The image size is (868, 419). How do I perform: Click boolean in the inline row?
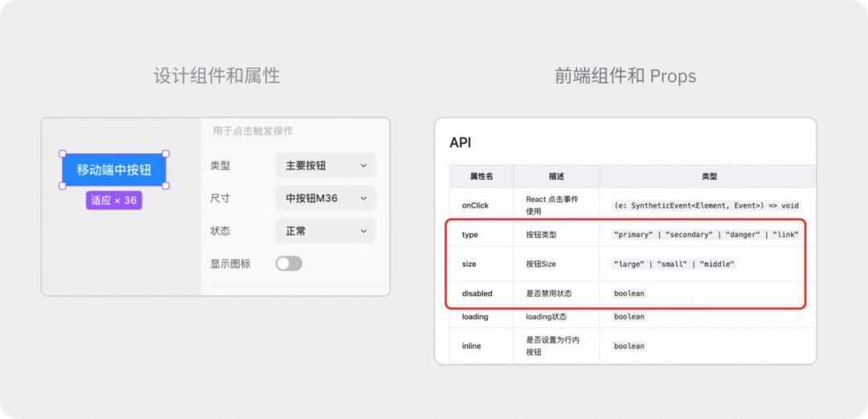(628, 346)
